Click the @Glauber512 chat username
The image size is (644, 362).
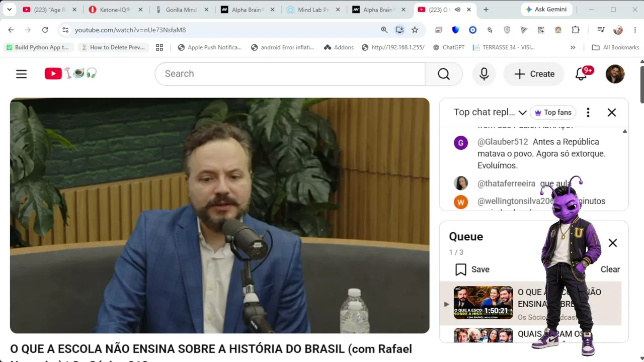pos(503,142)
